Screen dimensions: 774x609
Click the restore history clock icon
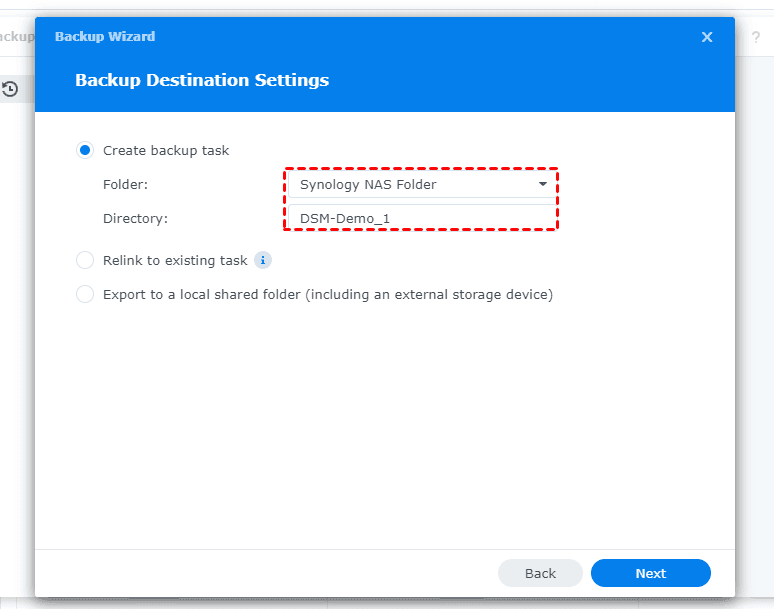(10, 89)
